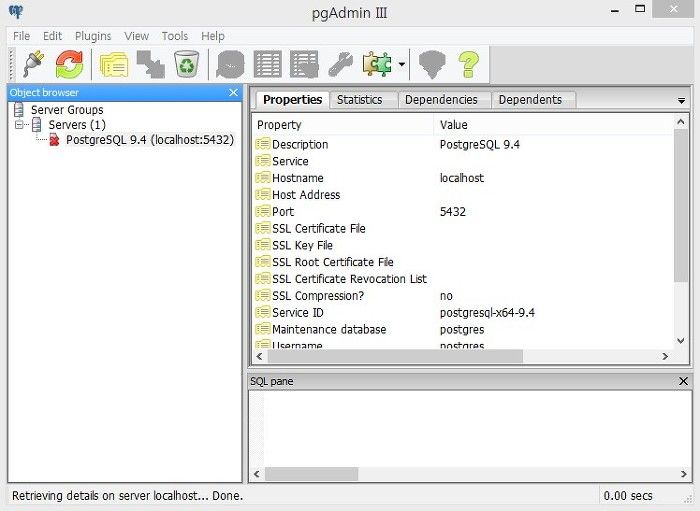Click SQL pane scroll left arrow

tap(257, 474)
